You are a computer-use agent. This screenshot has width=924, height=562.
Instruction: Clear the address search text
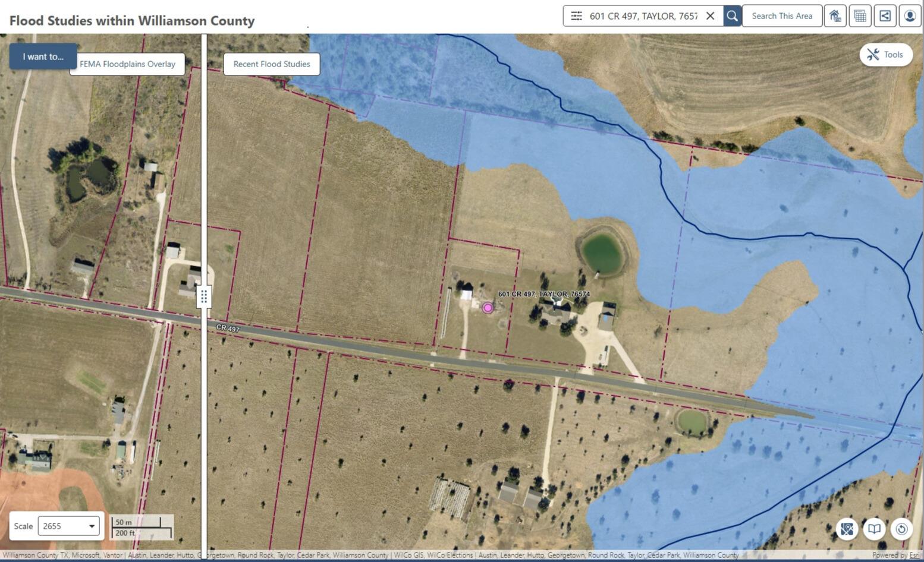point(710,16)
